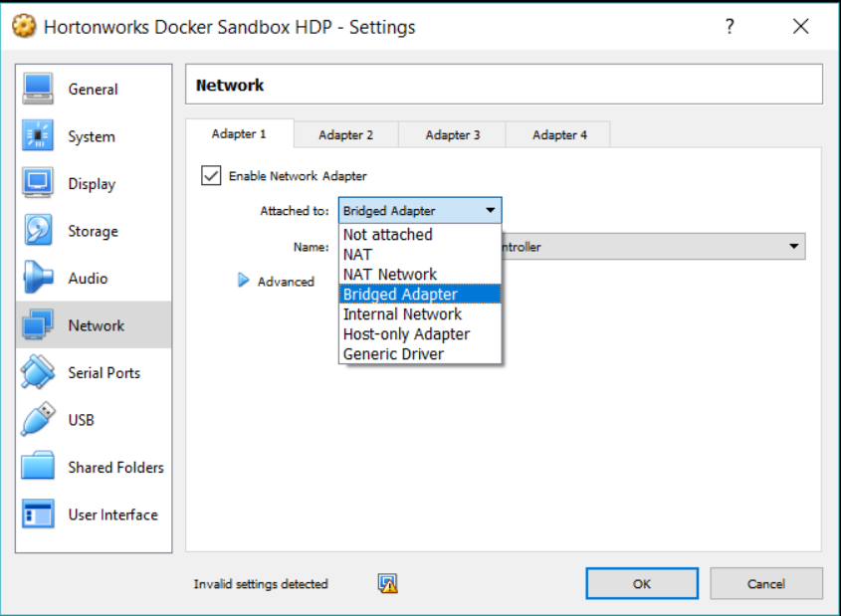This screenshot has height=616, width=841.
Task: Click the Storage disk icon
Action: click(x=38, y=230)
